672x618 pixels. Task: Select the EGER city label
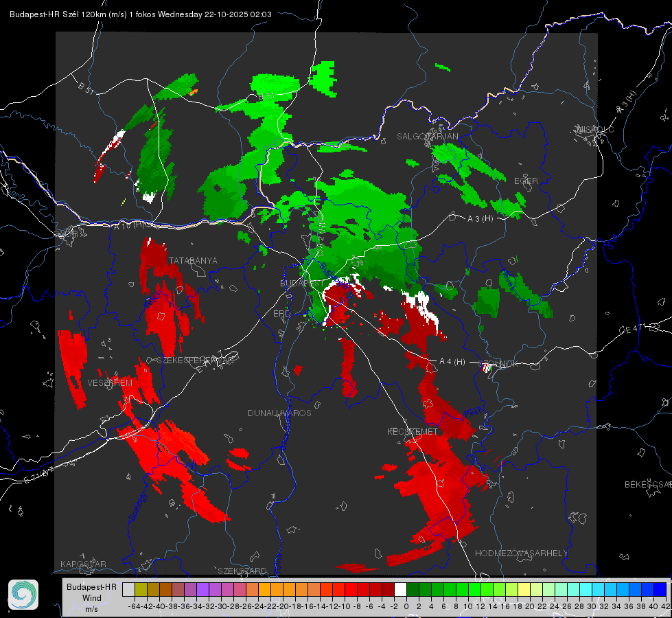coord(526,181)
